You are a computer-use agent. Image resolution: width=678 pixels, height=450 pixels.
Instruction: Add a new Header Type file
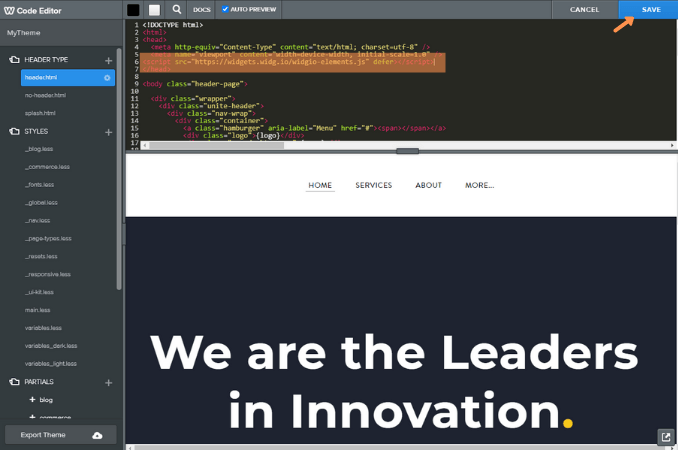coord(109,61)
